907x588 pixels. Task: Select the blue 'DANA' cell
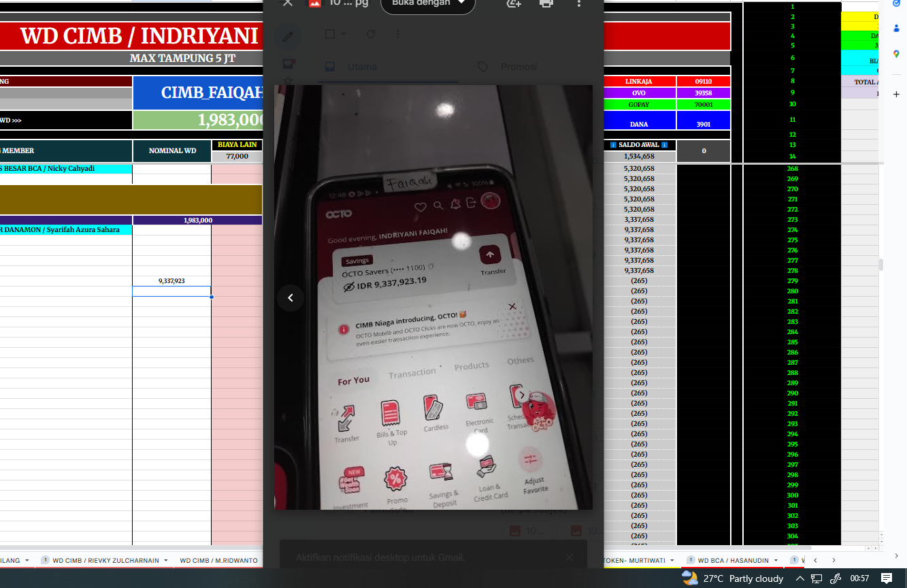coord(638,120)
